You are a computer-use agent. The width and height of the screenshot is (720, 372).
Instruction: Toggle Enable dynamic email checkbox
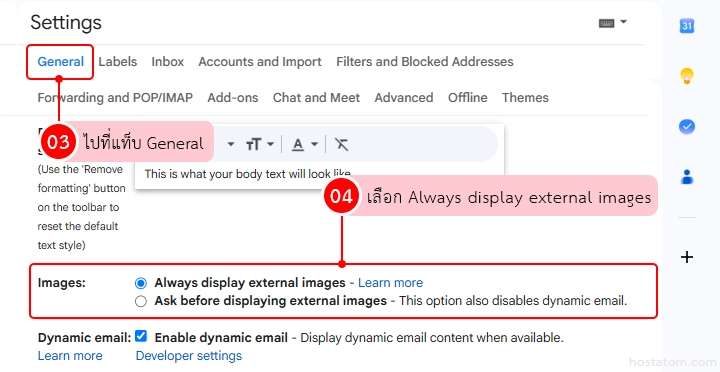pos(141,336)
